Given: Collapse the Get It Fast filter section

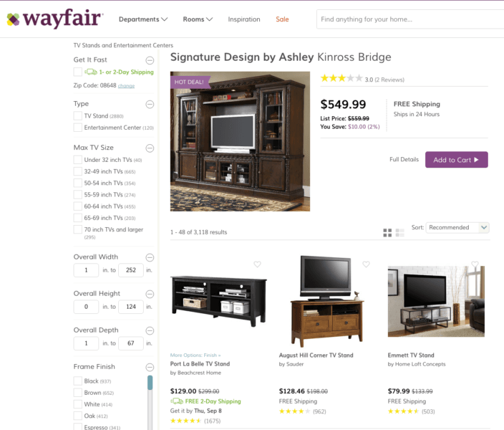Looking at the screenshot, I should click(150, 60).
